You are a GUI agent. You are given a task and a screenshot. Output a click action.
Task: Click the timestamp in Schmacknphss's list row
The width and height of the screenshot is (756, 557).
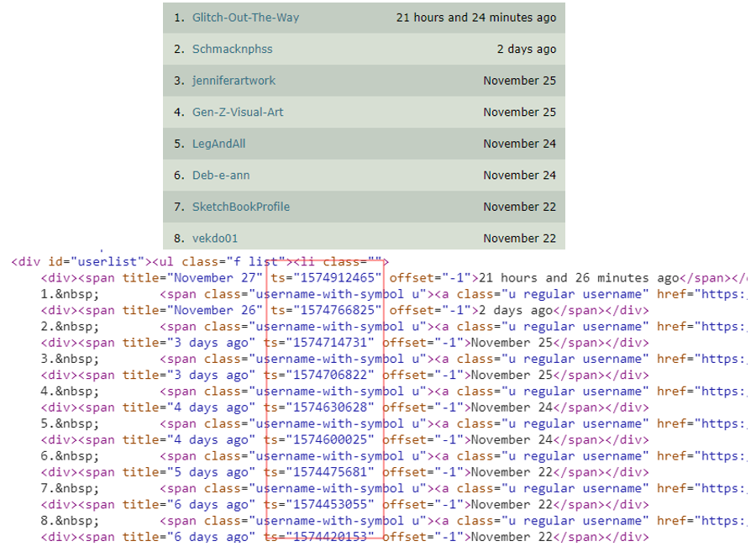point(526,49)
